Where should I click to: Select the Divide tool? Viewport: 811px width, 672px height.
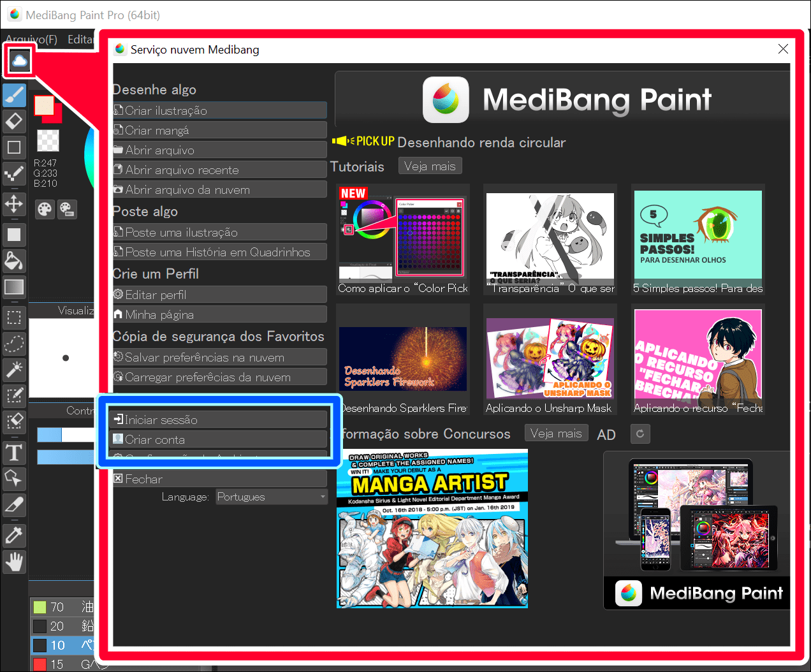14,504
